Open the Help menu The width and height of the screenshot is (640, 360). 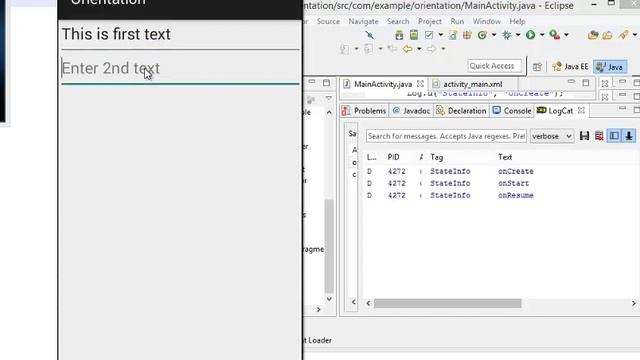tap(517, 21)
